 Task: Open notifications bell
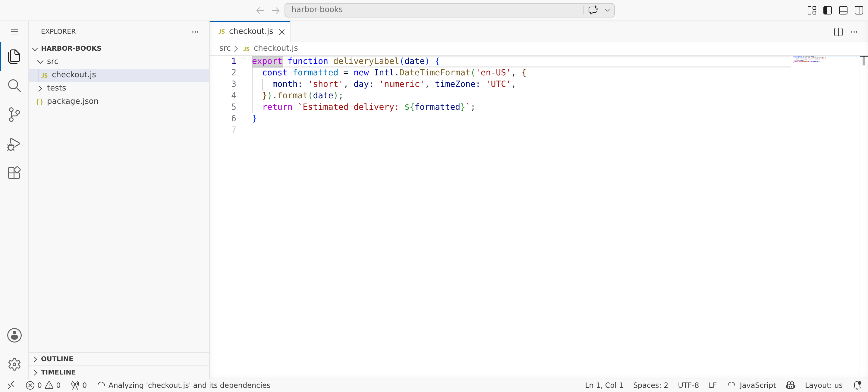857,385
